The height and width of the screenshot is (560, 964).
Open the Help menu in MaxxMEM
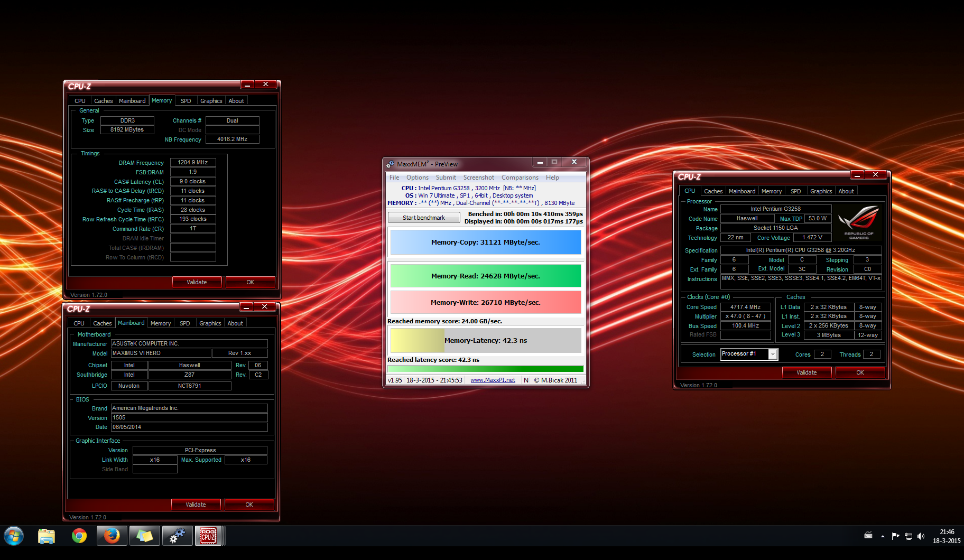pos(552,178)
